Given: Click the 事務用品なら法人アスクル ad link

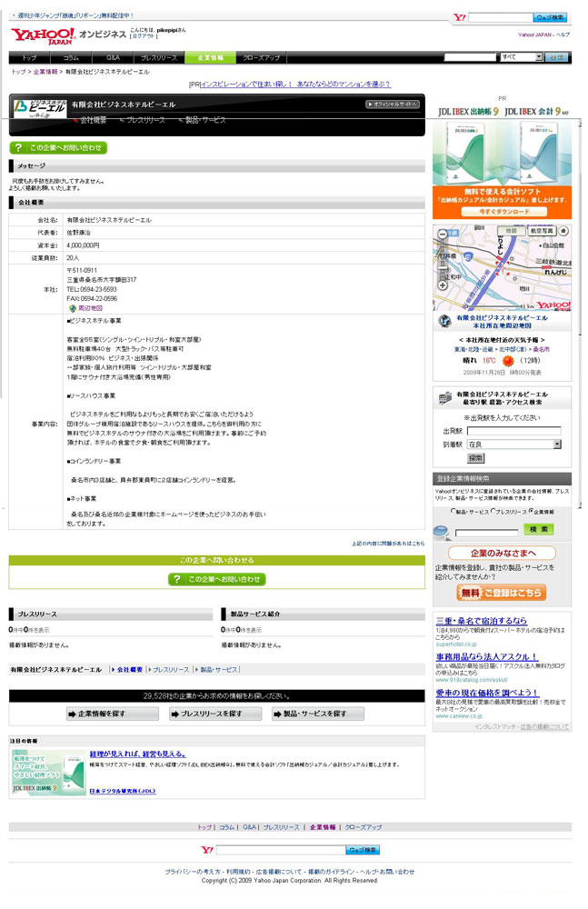Looking at the screenshot, I should coord(487,657).
